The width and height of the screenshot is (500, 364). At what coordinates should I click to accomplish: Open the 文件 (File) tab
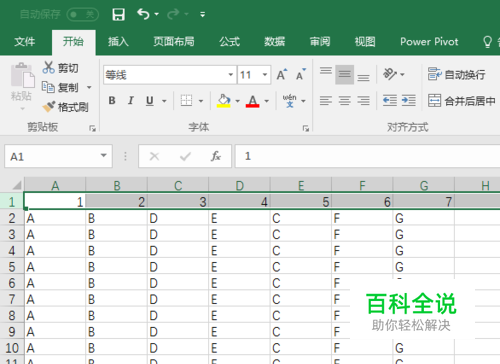pyautogui.click(x=25, y=42)
